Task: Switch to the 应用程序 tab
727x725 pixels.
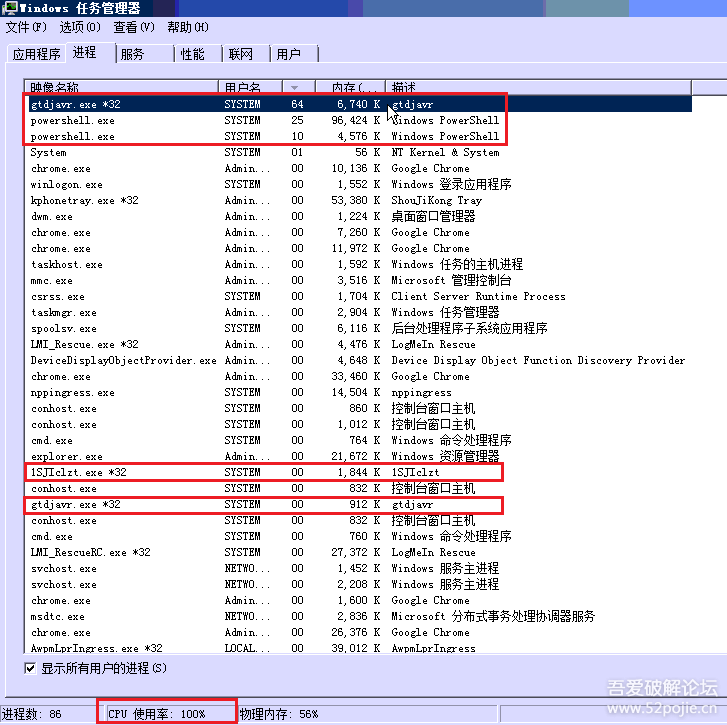Action: coord(37,54)
